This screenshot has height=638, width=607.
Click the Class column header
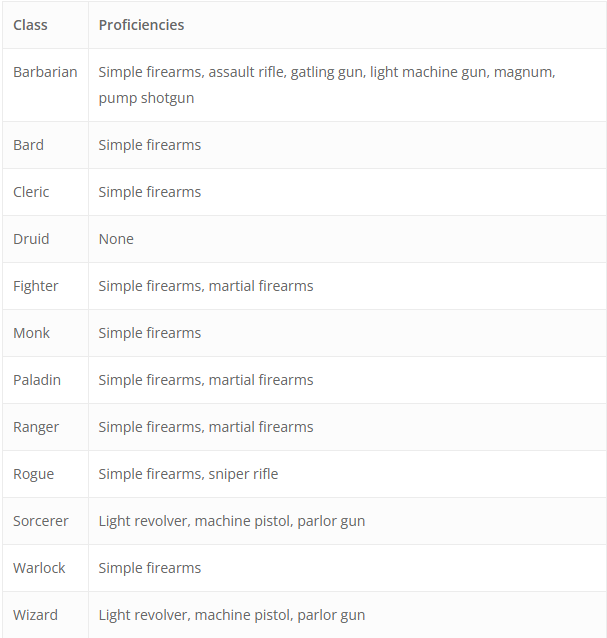tap(30, 25)
